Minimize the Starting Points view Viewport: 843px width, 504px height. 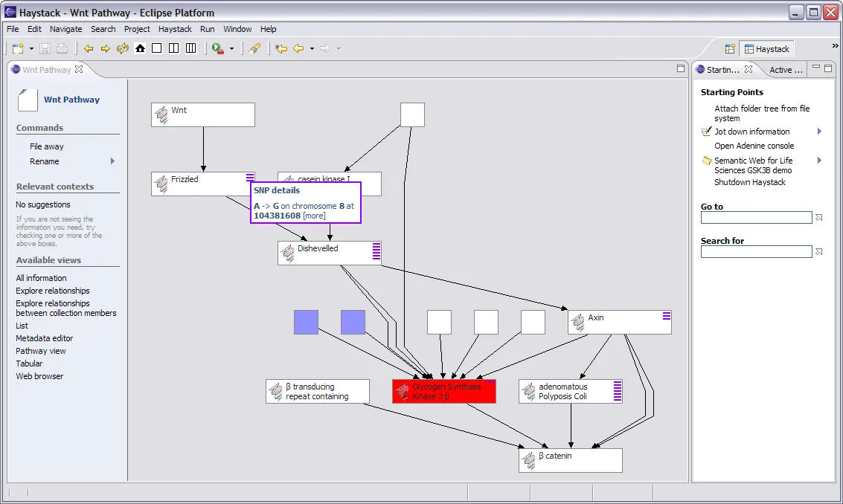tap(816, 68)
